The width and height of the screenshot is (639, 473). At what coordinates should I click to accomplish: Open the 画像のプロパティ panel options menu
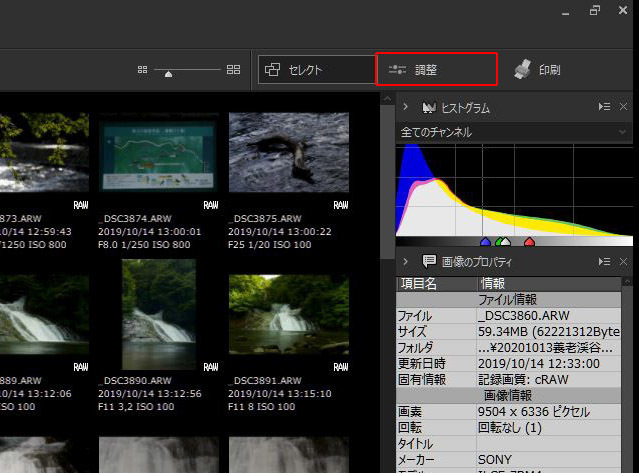[603, 261]
